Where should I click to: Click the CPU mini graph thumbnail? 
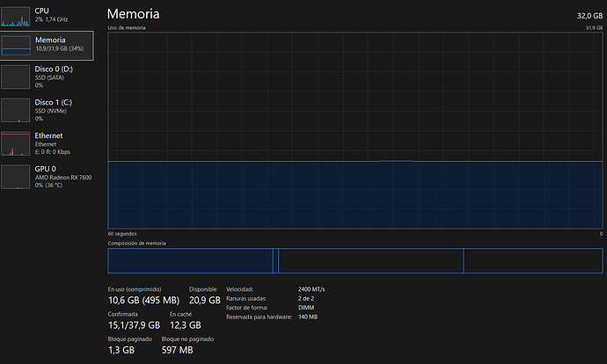coord(16,14)
